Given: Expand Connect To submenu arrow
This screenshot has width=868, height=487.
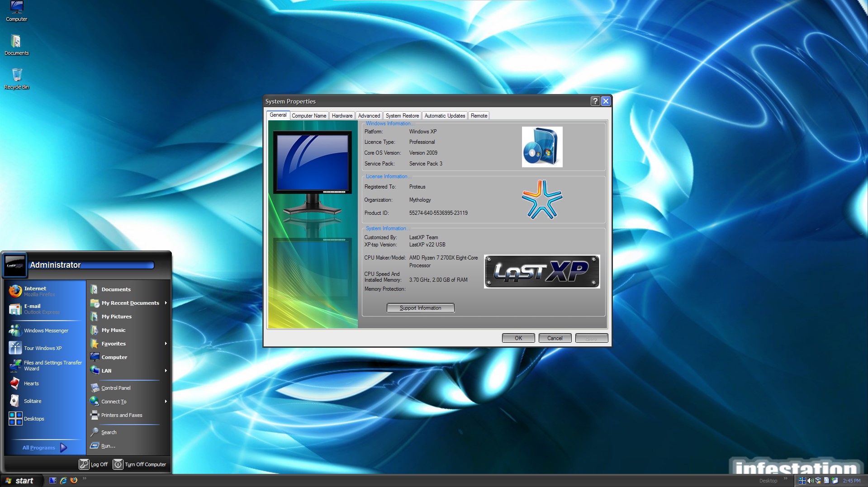Looking at the screenshot, I should (x=166, y=402).
